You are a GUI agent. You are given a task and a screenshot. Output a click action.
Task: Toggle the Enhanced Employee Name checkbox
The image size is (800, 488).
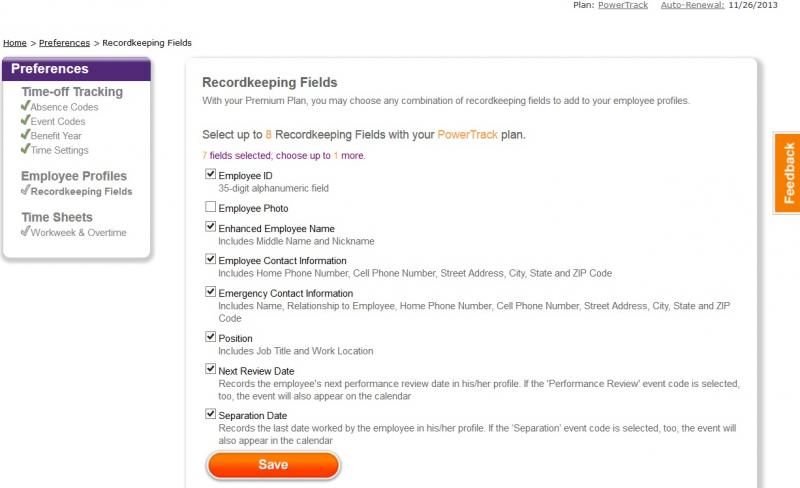tap(210, 227)
